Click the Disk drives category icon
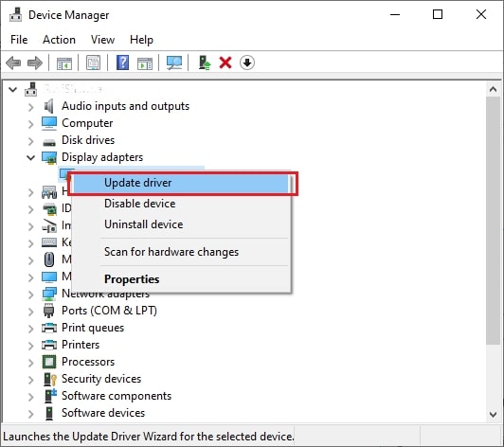 pos(49,142)
